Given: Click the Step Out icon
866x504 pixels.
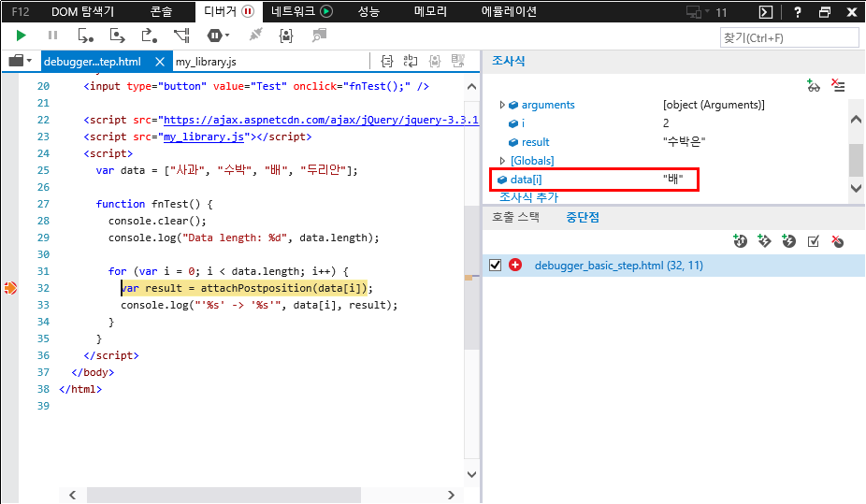Looking at the screenshot, I should [150, 36].
